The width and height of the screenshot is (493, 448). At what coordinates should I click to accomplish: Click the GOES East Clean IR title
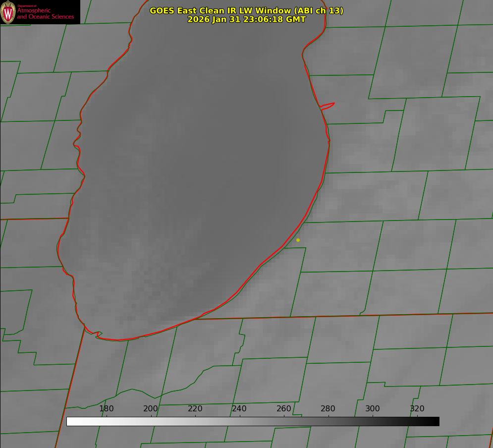click(x=247, y=10)
